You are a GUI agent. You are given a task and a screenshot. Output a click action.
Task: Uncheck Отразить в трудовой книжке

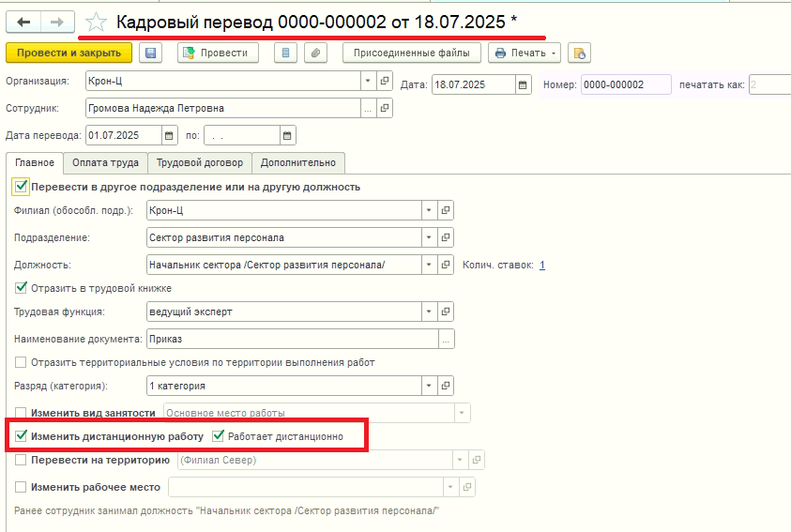pyautogui.click(x=21, y=288)
